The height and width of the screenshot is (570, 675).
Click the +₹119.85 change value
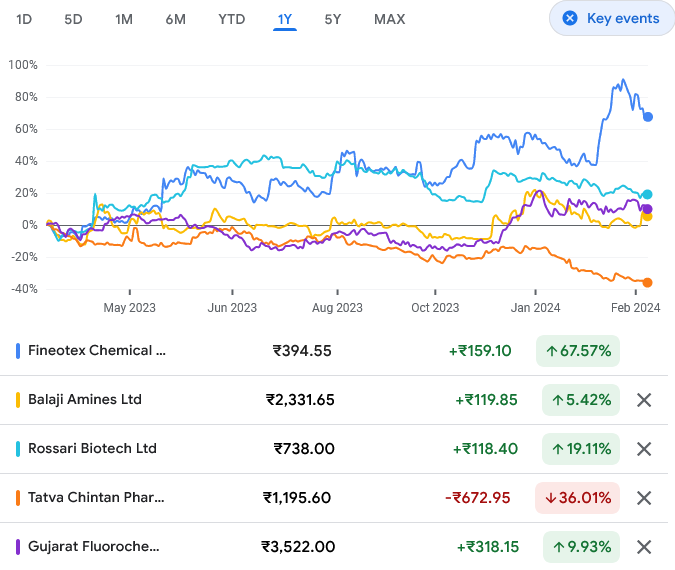486,400
